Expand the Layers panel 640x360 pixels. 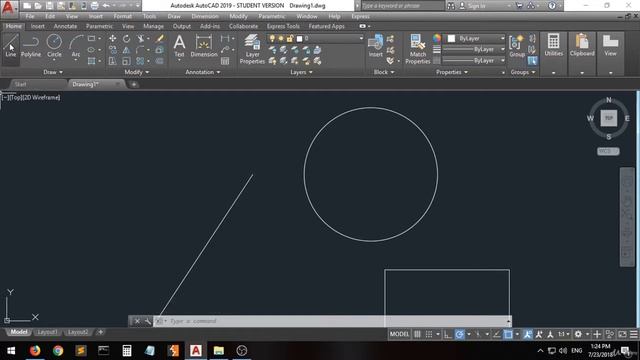pos(301,72)
